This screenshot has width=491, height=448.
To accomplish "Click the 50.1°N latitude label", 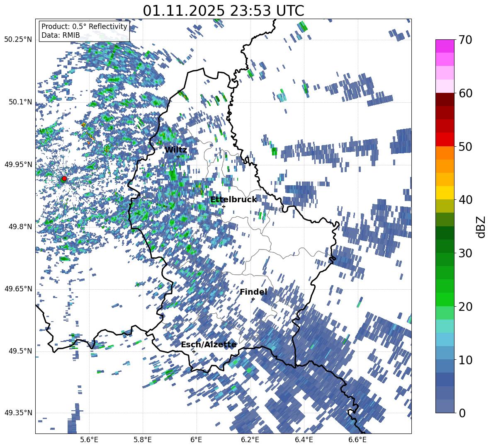I will click(x=20, y=102).
